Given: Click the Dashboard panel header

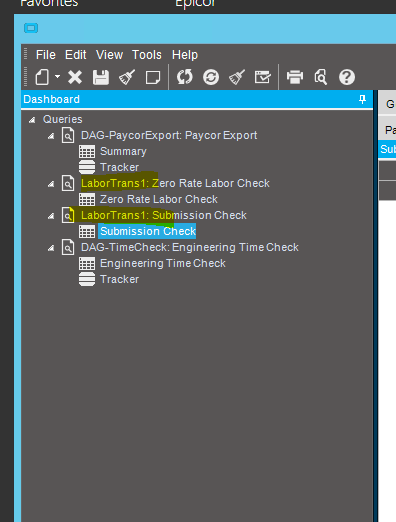Looking at the screenshot, I should [197, 99].
